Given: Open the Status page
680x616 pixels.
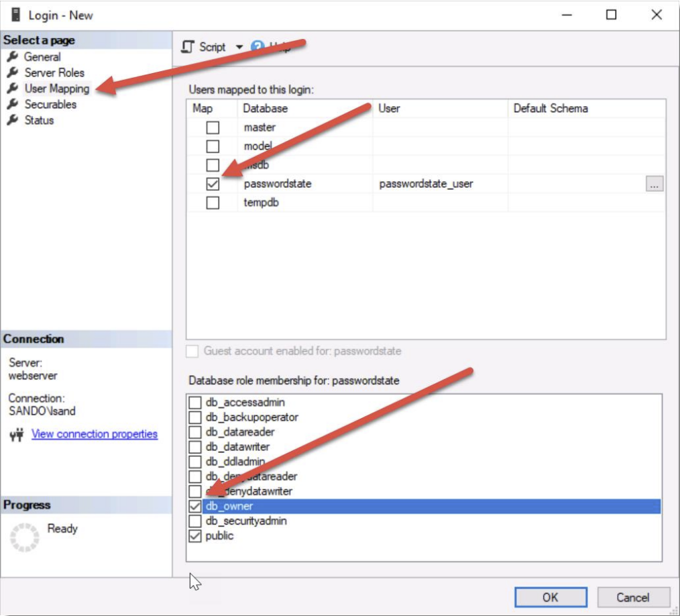Looking at the screenshot, I should point(39,120).
